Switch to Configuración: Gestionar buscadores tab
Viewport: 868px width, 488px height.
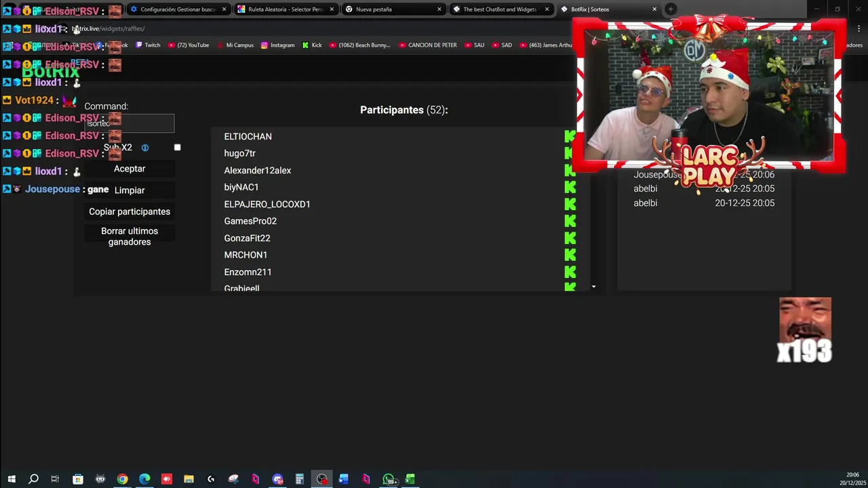[178, 9]
